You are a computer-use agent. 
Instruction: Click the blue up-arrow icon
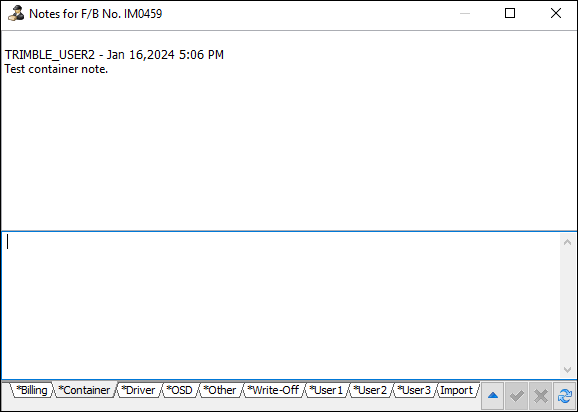(x=493, y=396)
